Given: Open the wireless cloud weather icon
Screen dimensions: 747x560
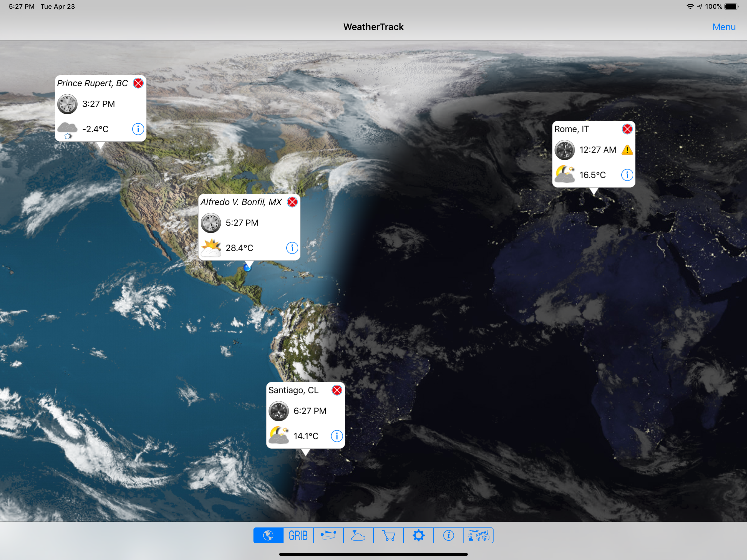Looking at the screenshot, I should [x=358, y=535].
